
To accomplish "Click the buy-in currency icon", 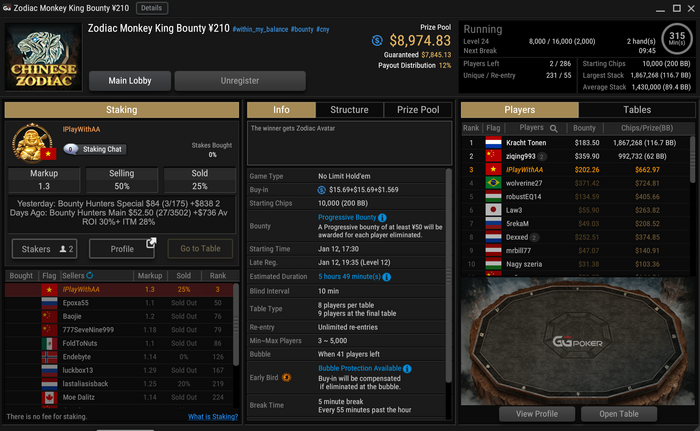I will tap(321, 190).
